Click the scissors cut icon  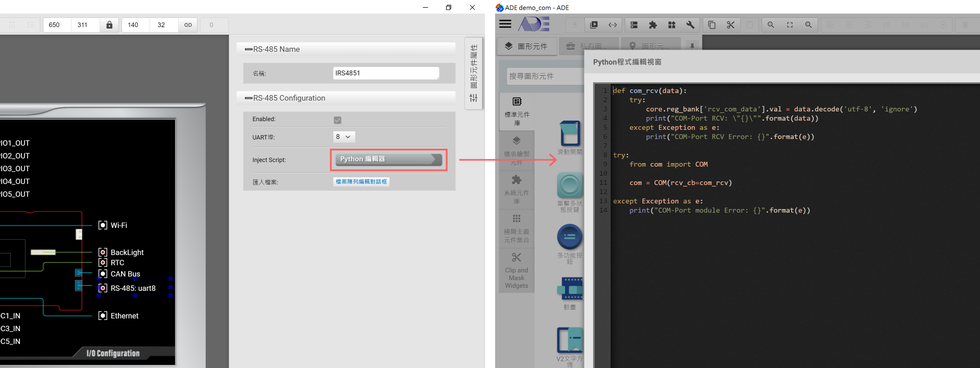tap(730, 25)
